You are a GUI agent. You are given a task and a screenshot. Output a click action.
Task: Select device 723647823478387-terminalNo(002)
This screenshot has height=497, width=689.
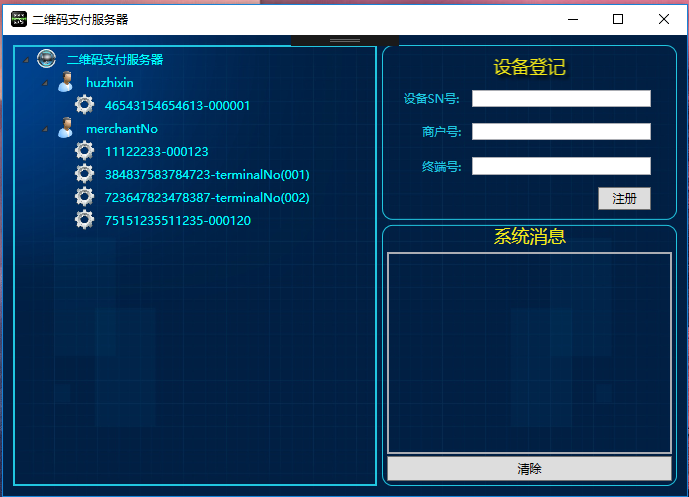(x=207, y=197)
